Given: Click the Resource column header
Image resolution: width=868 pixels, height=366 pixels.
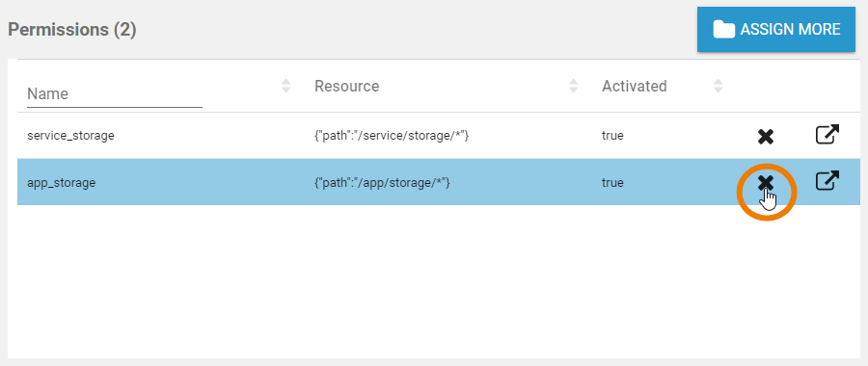Looking at the screenshot, I should pyautogui.click(x=346, y=87).
